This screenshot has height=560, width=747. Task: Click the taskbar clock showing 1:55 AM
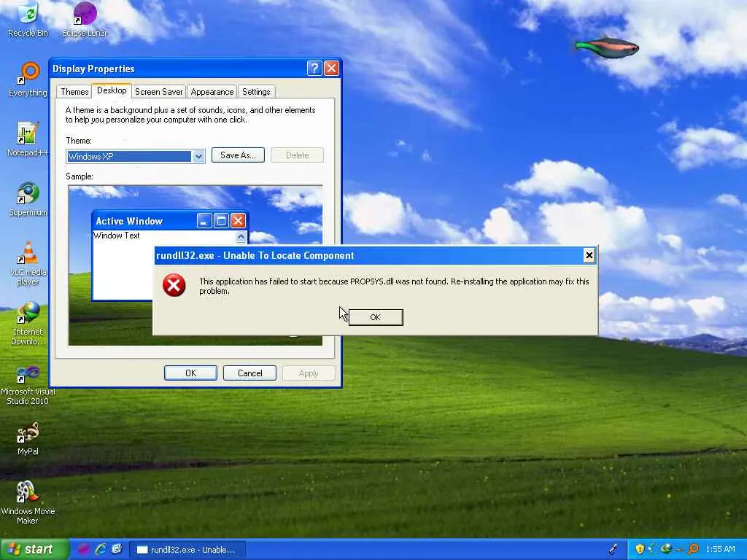(720, 549)
